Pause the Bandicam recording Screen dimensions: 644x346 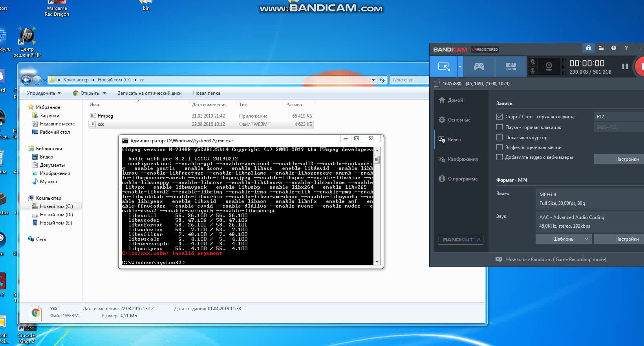[x=625, y=66]
